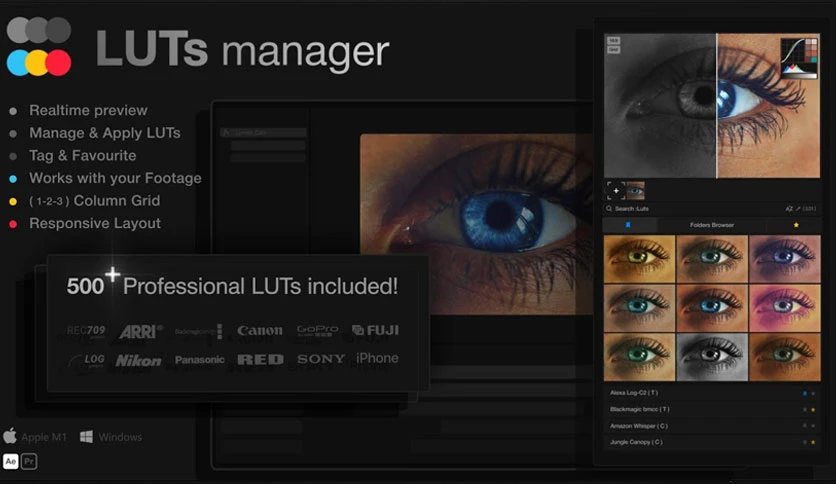The width and height of the screenshot is (836, 484).
Task: Unfavourite the Jungle Canopy row star
Action: tap(813, 442)
